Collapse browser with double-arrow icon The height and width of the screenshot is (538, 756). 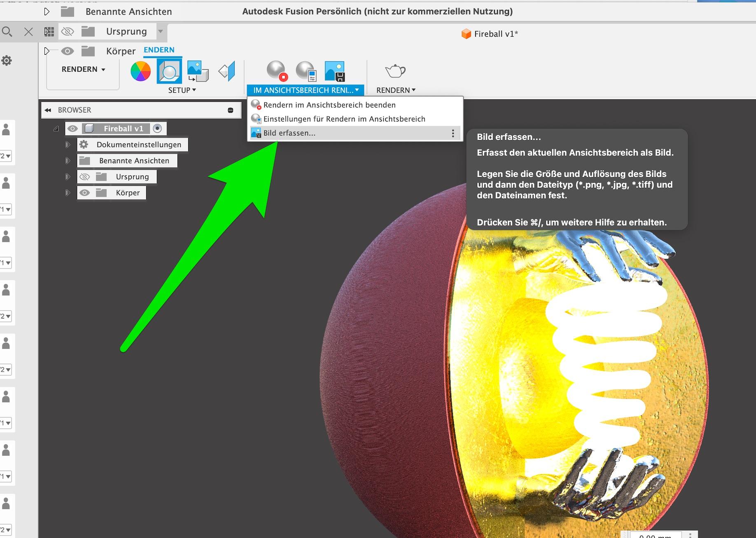pyautogui.click(x=48, y=110)
